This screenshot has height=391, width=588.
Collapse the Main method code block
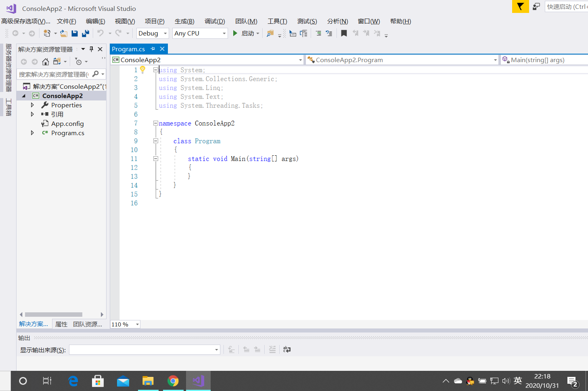(x=155, y=159)
